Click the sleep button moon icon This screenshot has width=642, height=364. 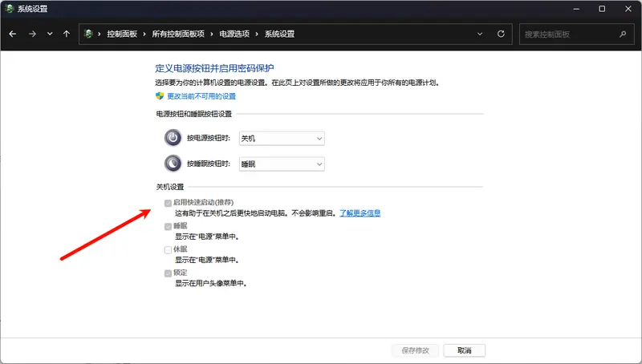[173, 164]
